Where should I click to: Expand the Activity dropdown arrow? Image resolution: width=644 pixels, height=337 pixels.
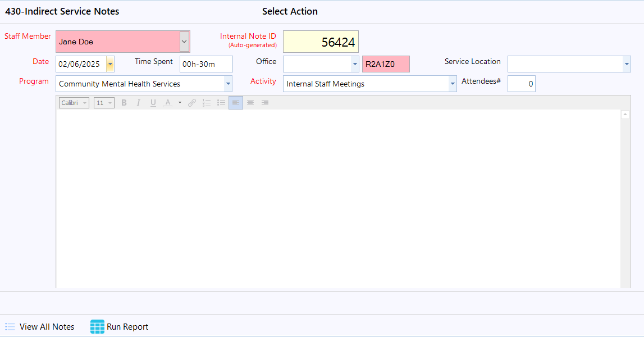click(x=453, y=84)
